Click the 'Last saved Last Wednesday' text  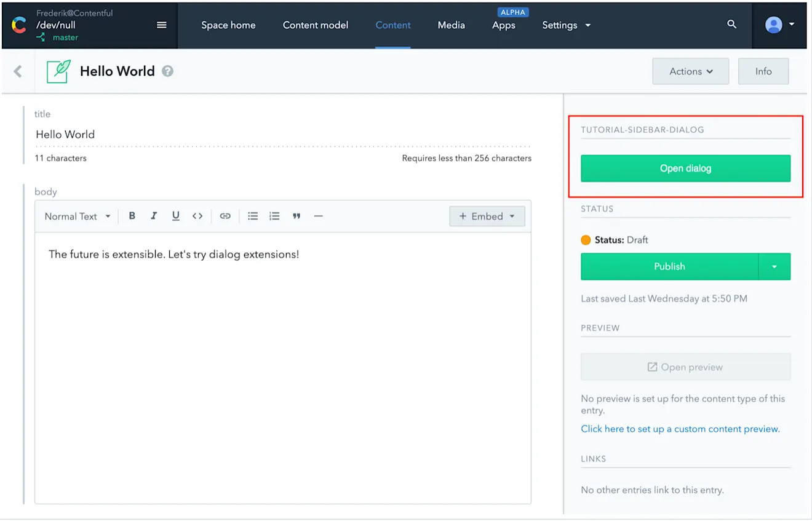click(x=664, y=298)
